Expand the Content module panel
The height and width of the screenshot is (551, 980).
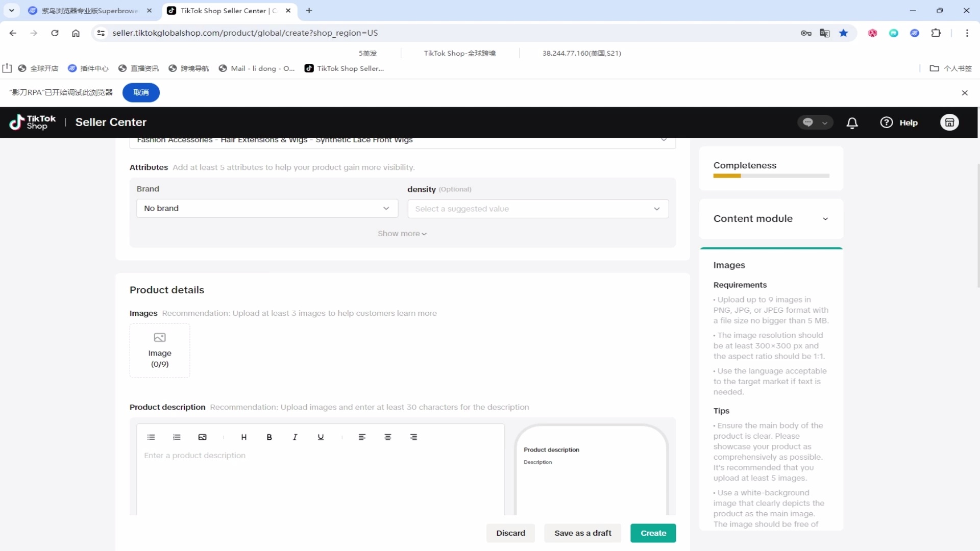pos(771,218)
